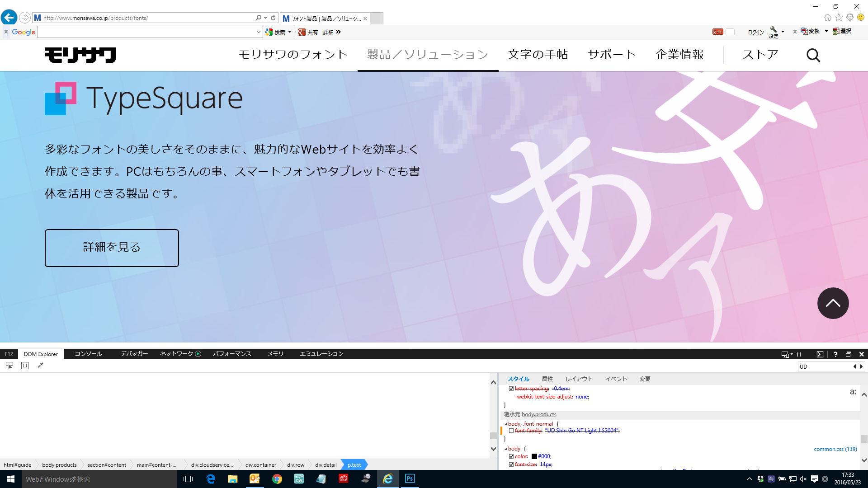Click the yellow smiley feedback icon

[861, 18]
